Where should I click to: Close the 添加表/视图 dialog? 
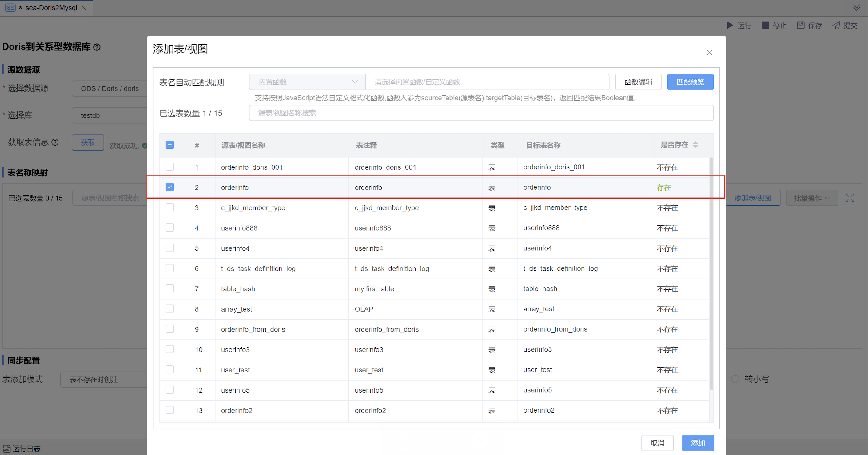click(709, 53)
